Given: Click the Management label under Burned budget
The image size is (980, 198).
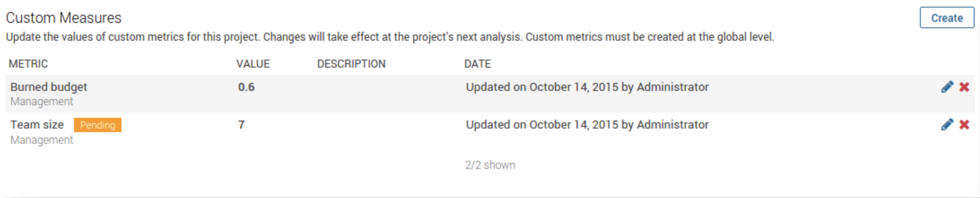Looking at the screenshot, I should [42, 102].
